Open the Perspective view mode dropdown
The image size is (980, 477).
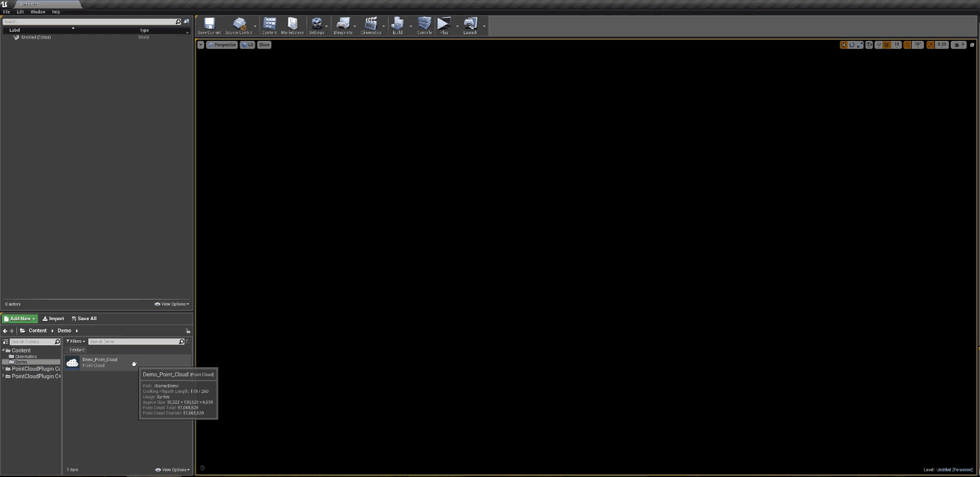pos(222,45)
